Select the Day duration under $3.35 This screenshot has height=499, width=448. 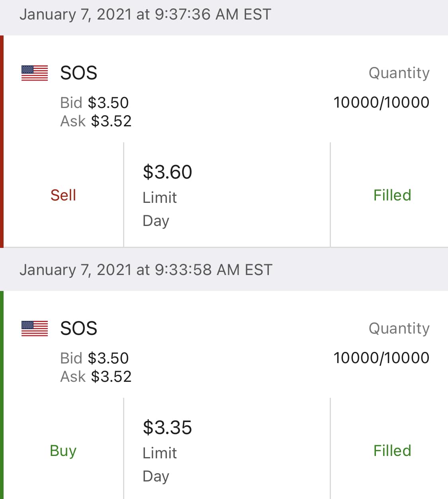point(156,476)
